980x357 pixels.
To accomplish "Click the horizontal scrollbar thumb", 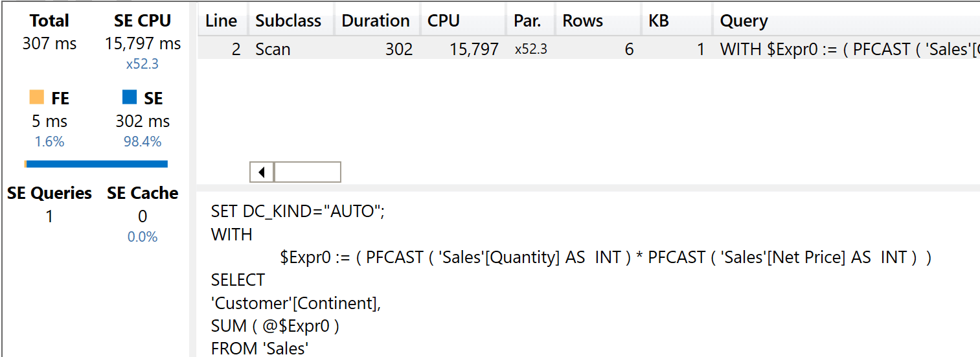I will point(308,172).
